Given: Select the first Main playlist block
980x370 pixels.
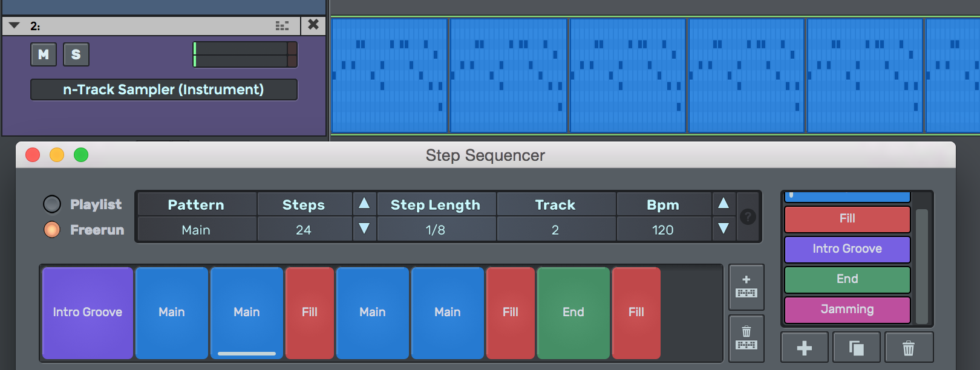Looking at the screenshot, I should 172,313.
